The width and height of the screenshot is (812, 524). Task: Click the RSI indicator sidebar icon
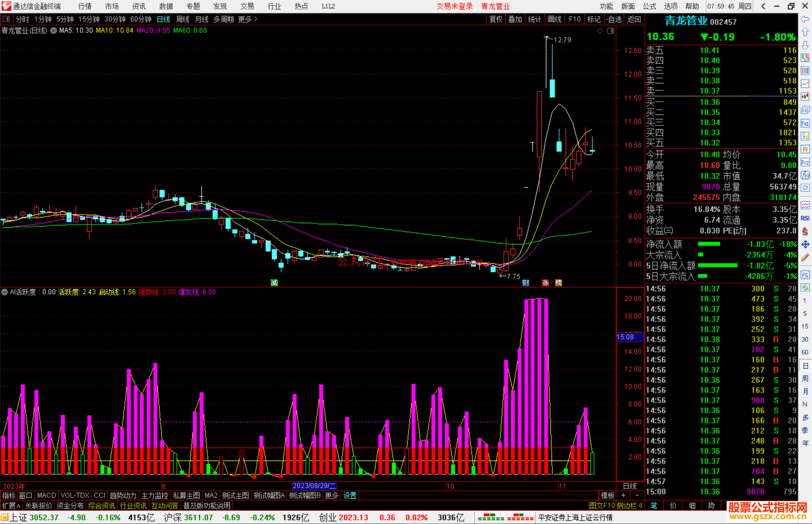[805, 218]
